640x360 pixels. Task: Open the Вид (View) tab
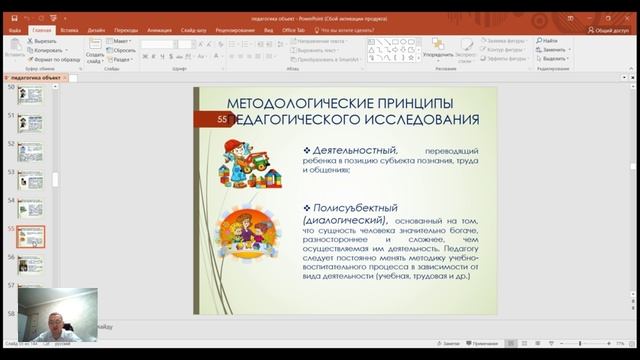269,30
